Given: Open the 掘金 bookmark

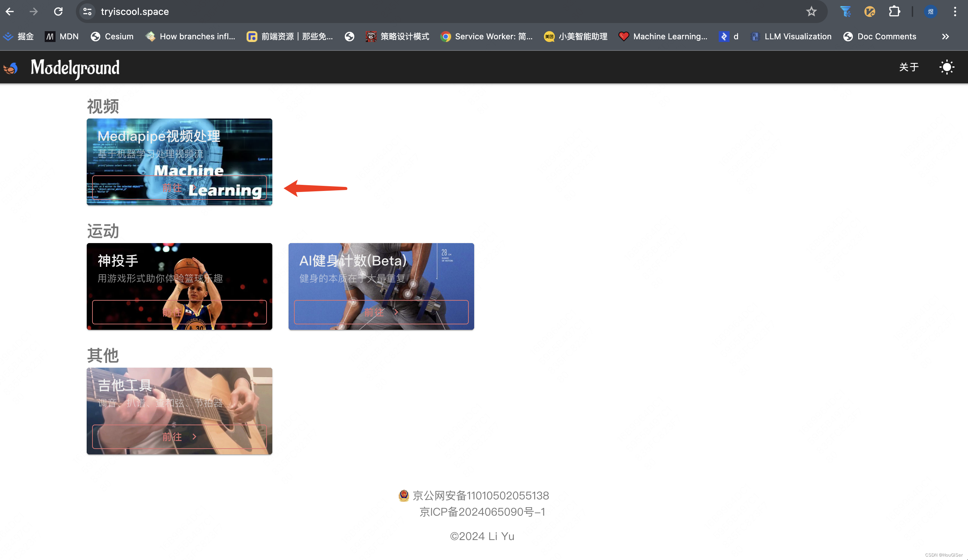Looking at the screenshot, I should pyautogui.click(x=19, y=37).
